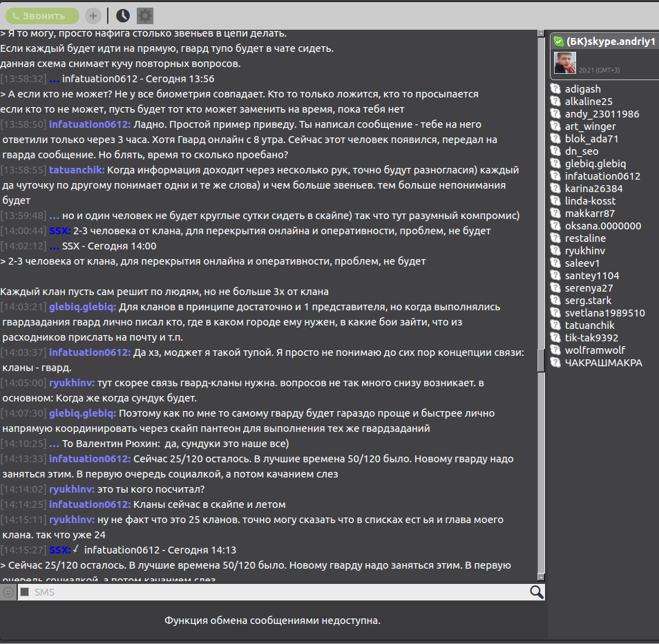Select contact ЧАКРАШМАКРА

[x=604, y=363]
